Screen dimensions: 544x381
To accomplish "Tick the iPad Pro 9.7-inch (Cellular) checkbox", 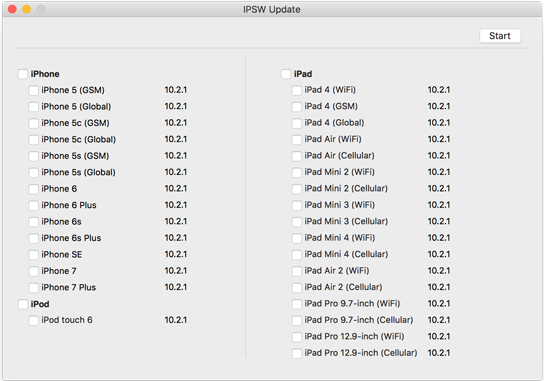I will 297,320.
